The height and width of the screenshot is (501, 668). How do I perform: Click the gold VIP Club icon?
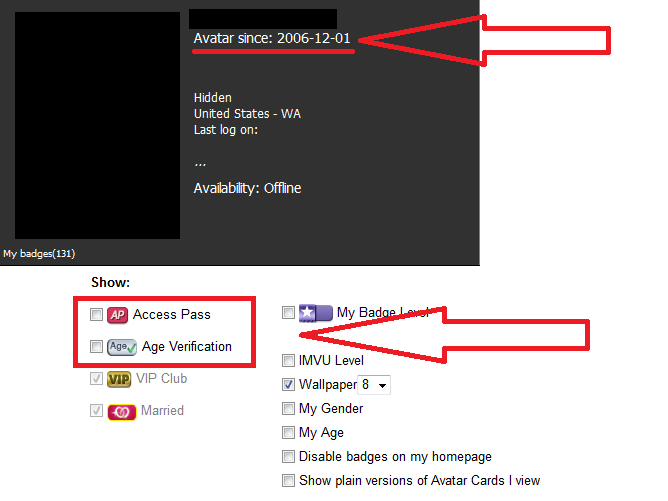pos(119,379)
